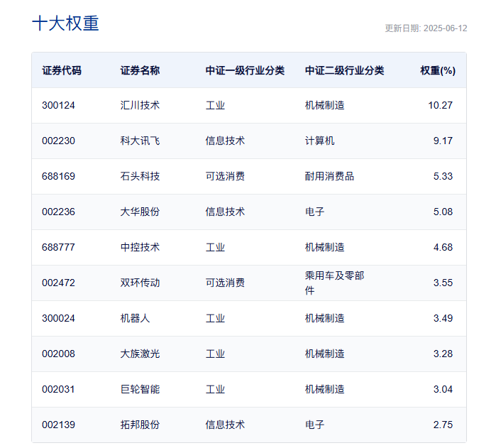496x448 pixels.
Task: Click weight value 3.49
Action: tap(443, 318)
